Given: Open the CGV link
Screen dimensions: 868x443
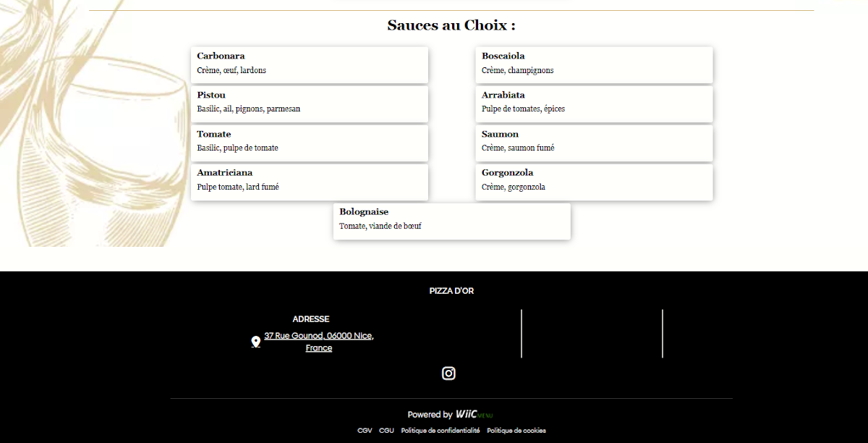Looking at the screenshot, I should click(x=365, y=431).
